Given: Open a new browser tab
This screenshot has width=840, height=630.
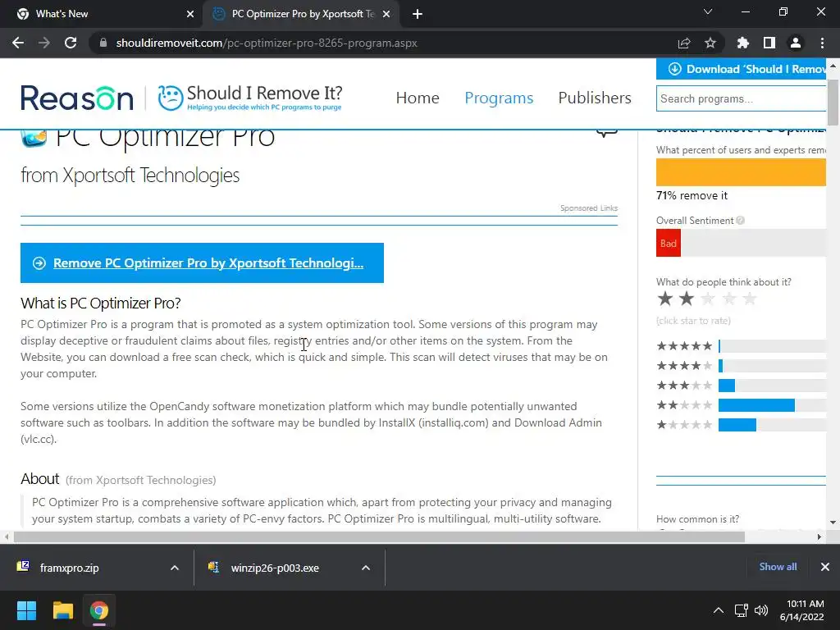Looking at the screenshot, I should (x=418, y=15).
